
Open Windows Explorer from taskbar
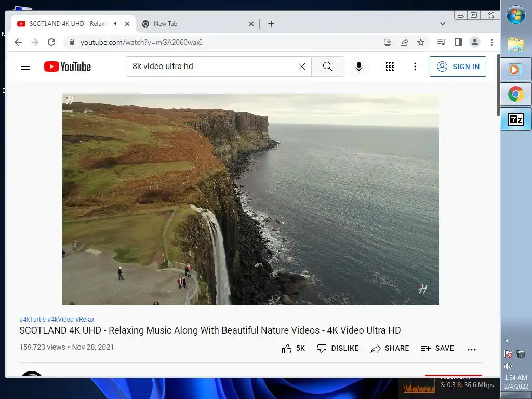click(x=516, y=45)
